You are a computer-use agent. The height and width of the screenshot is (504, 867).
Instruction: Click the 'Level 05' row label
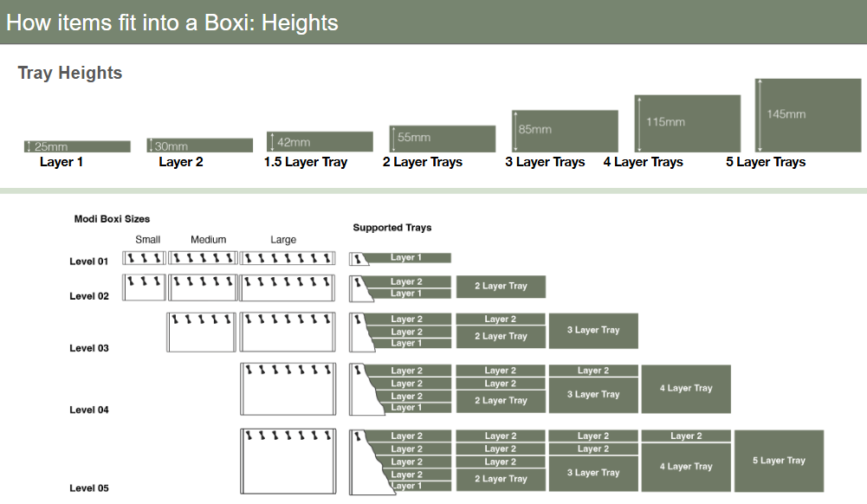click(89, 488)
